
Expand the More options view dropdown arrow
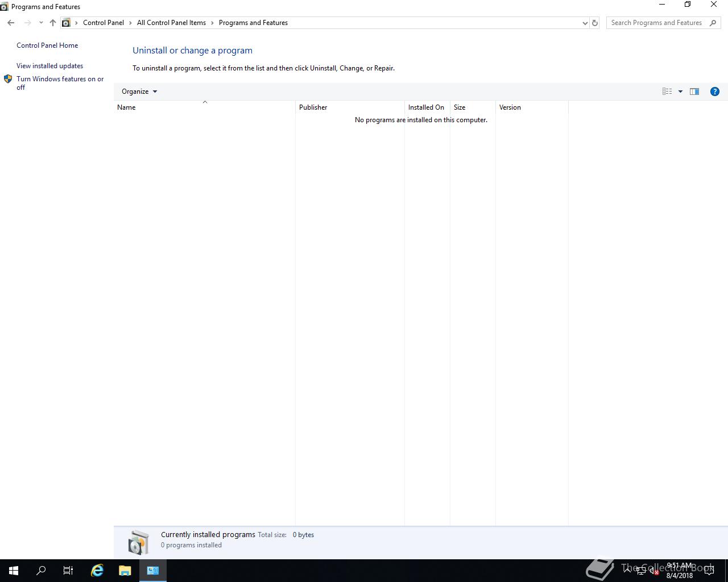(x=680, y=92)
